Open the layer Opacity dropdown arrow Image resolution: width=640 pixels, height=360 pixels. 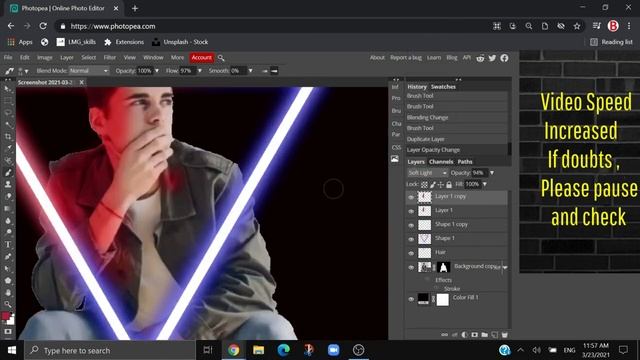pyautogui.click(x=492, y=173)
